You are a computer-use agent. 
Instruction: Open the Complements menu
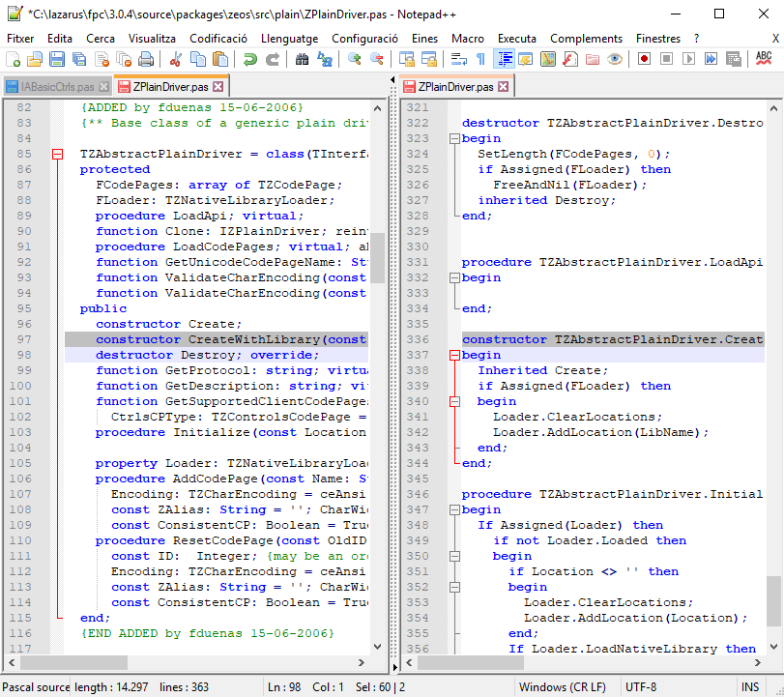(586, 39)
